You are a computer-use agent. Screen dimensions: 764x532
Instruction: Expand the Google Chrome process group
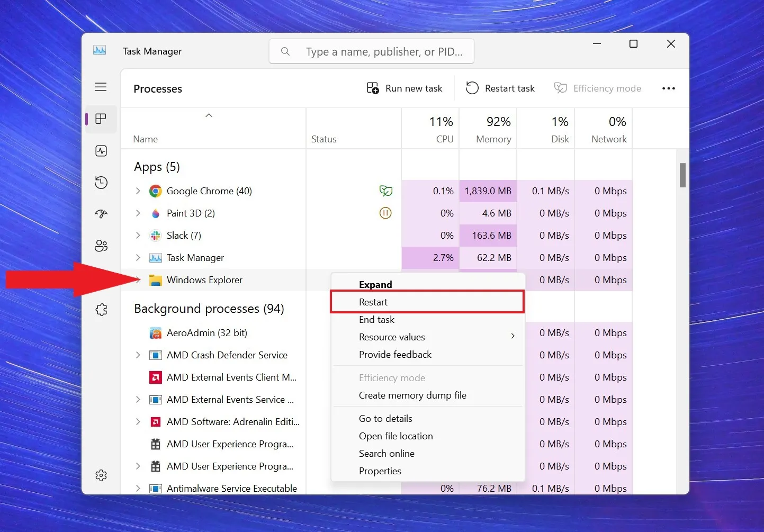point(138,191)
